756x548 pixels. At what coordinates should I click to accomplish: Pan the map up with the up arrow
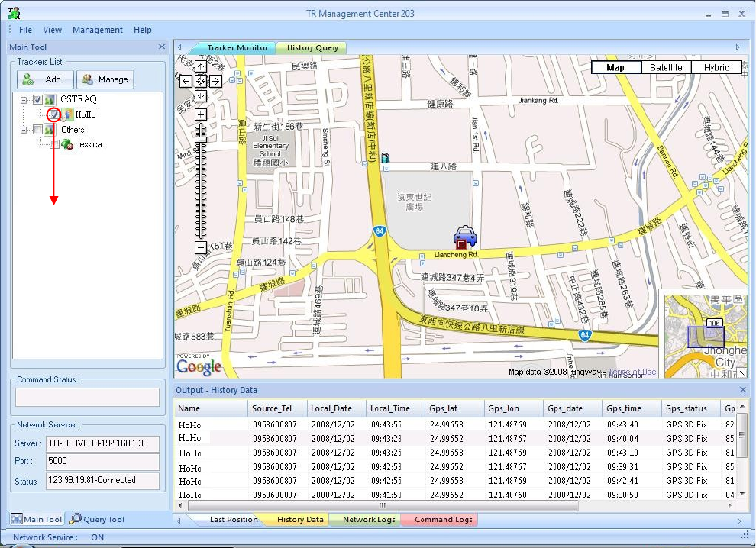(201, 66)
